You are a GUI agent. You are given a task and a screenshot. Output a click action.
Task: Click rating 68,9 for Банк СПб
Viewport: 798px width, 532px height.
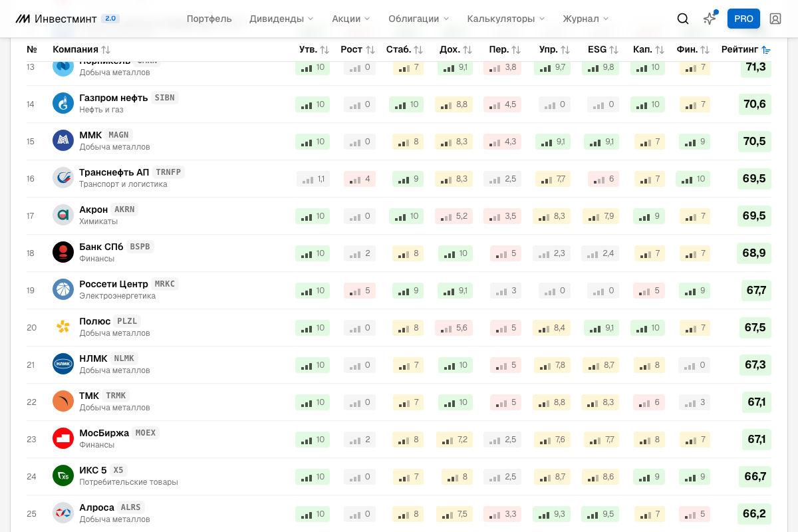point(754,253)
